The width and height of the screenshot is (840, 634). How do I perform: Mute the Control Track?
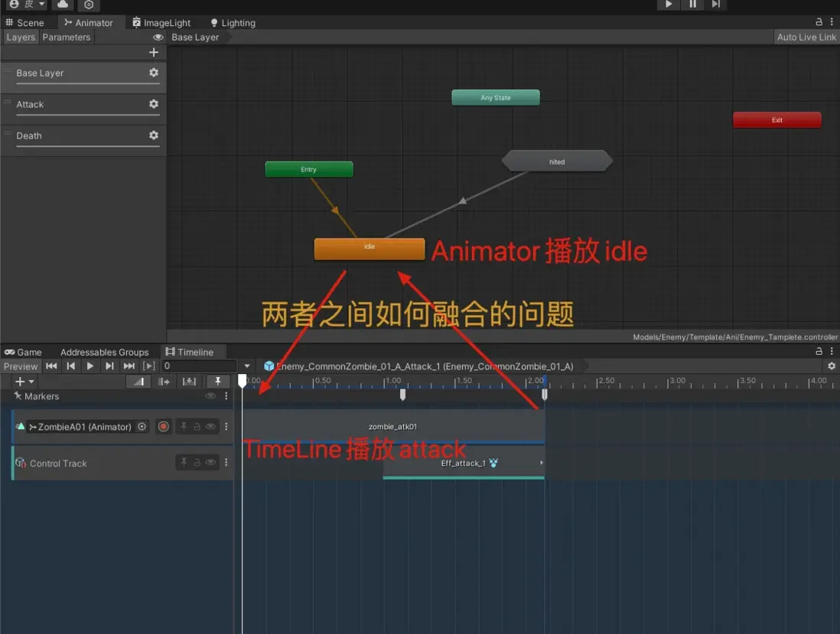tap(210, 462)
